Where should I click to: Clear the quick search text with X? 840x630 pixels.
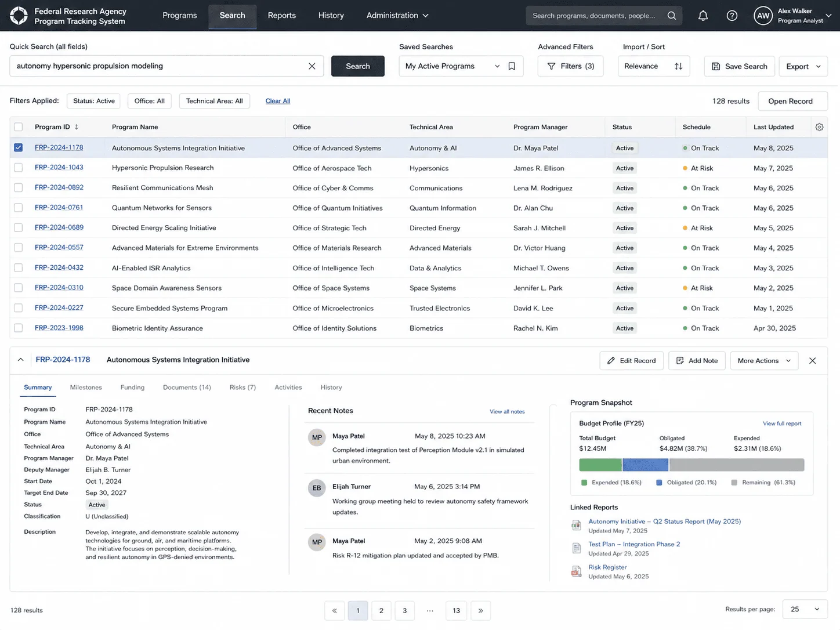312,66
